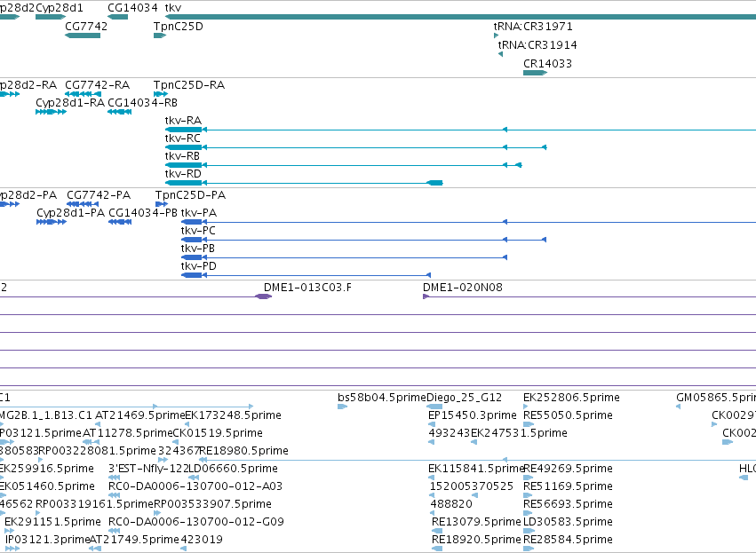This screenshot has width=756, height=553.
Task: Click the AT11278.5prime EST
Action: point(92,442)
